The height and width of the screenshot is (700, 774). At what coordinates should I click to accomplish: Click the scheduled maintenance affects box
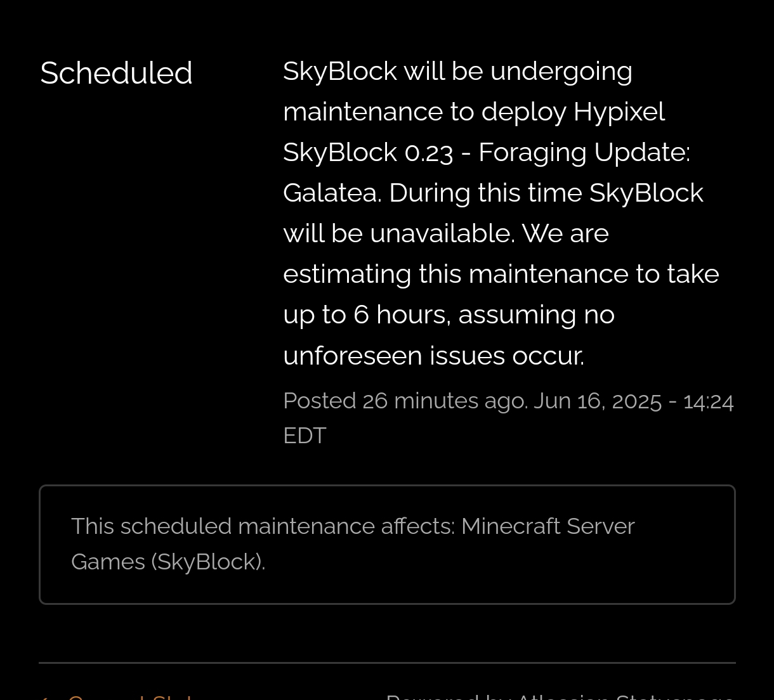(387, 545)
